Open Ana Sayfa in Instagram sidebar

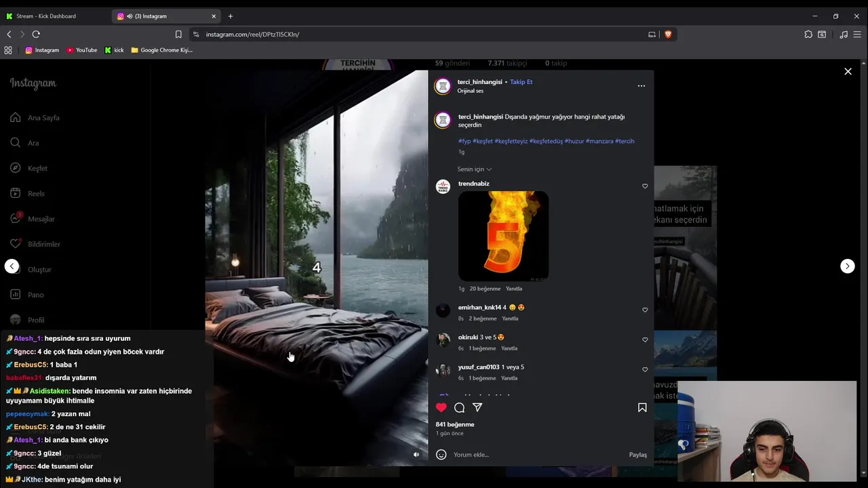35,118
